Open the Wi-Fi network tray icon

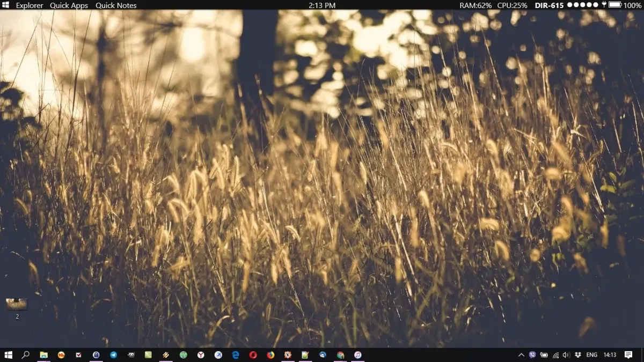click(x=555, y=354)
